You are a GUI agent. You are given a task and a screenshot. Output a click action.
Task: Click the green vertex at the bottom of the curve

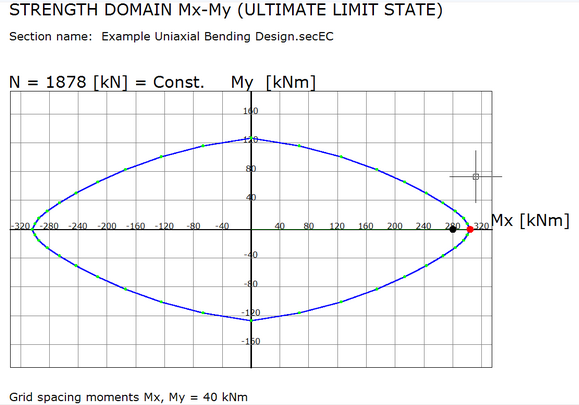click(x=251, y=320)
